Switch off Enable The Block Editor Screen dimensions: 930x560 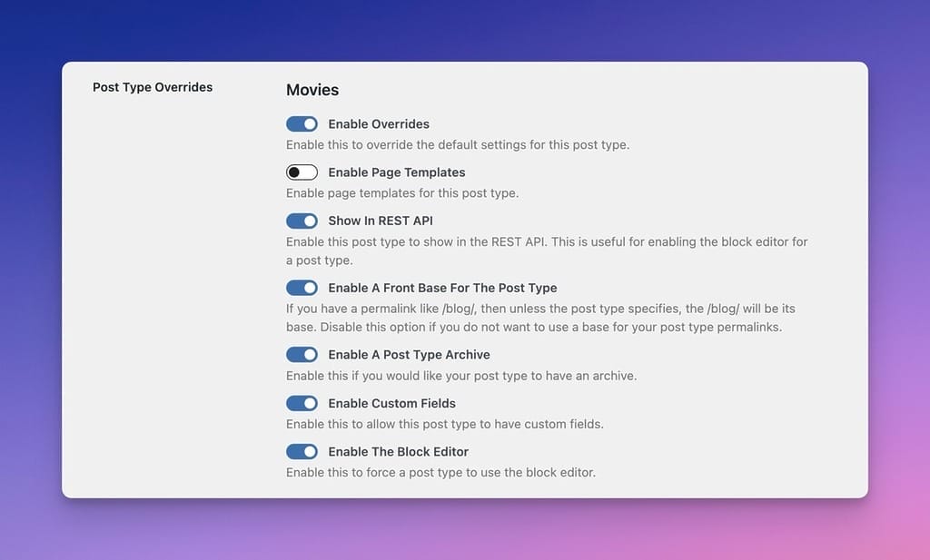coord(302,451)
